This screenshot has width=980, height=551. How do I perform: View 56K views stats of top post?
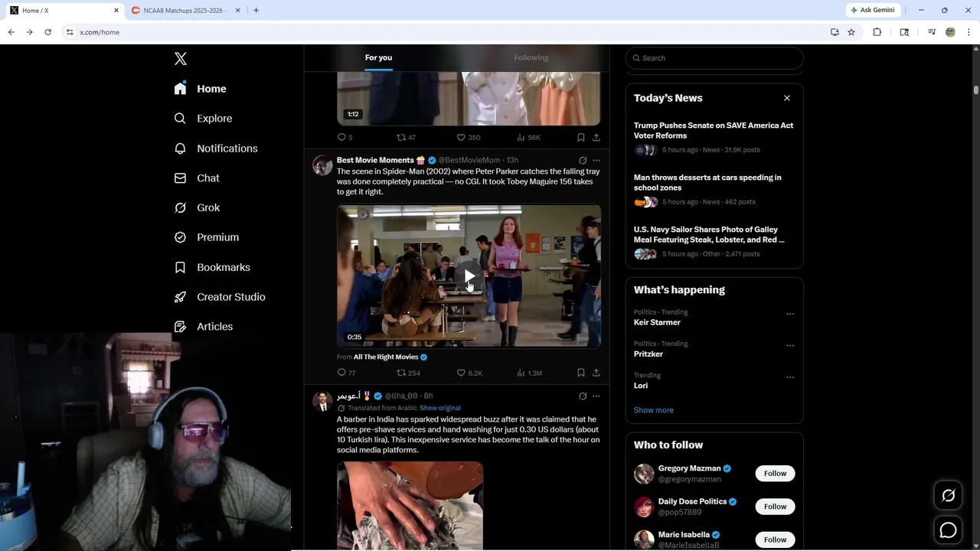click(x=528, y=138)
